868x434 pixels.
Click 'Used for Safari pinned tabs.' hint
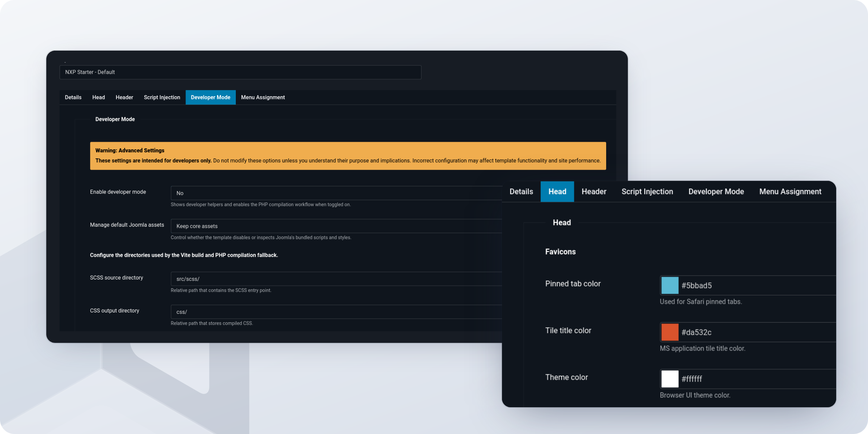[x=701, y=302]
